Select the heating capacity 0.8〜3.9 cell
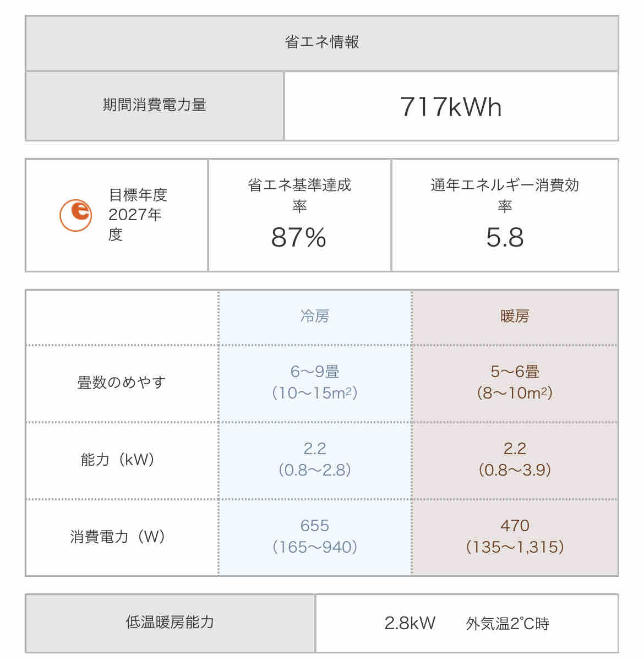 coord(515,460)
